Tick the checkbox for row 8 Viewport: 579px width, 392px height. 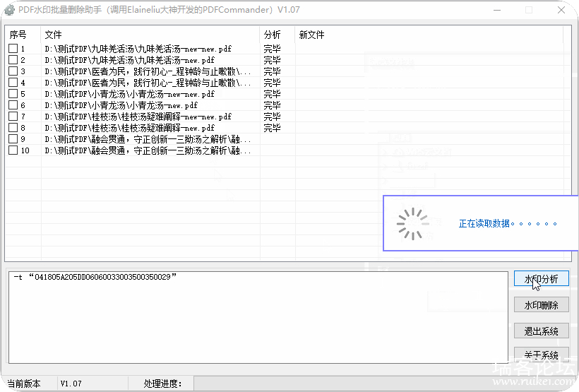tap(13, 127)
